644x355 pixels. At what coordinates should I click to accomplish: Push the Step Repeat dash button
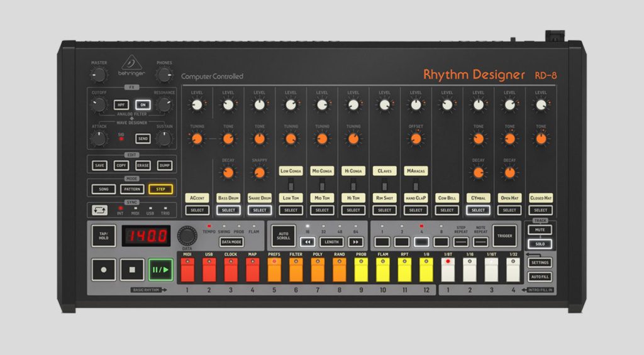pos(461,242)
